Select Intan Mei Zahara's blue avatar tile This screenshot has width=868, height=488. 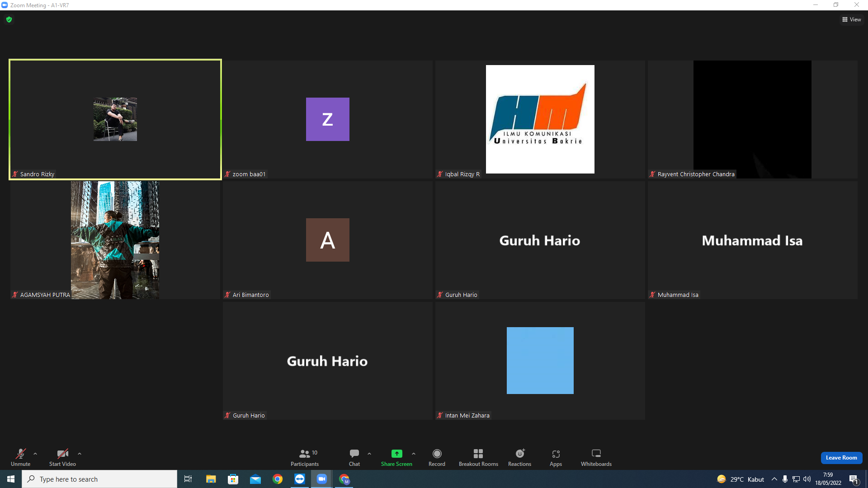tap(540, 361)
